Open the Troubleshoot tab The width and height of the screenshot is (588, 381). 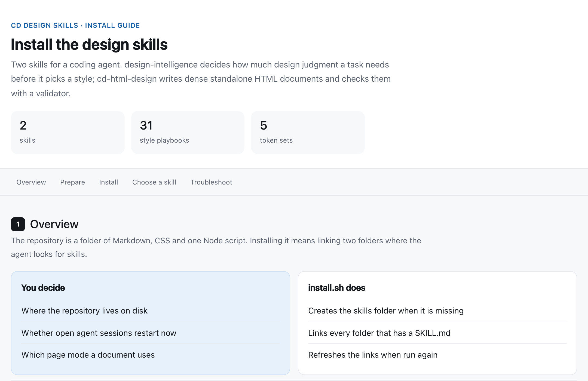(211, 182)
